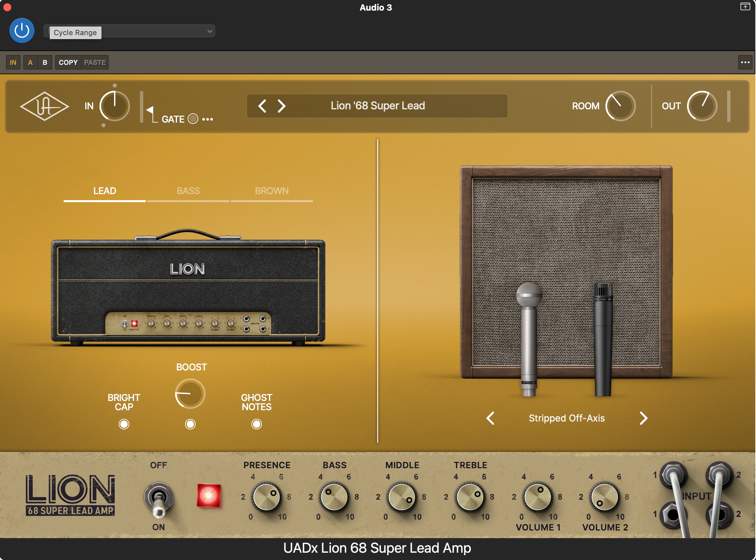Click the BOOST knob
756x560 pixels.
click(190, 394)
